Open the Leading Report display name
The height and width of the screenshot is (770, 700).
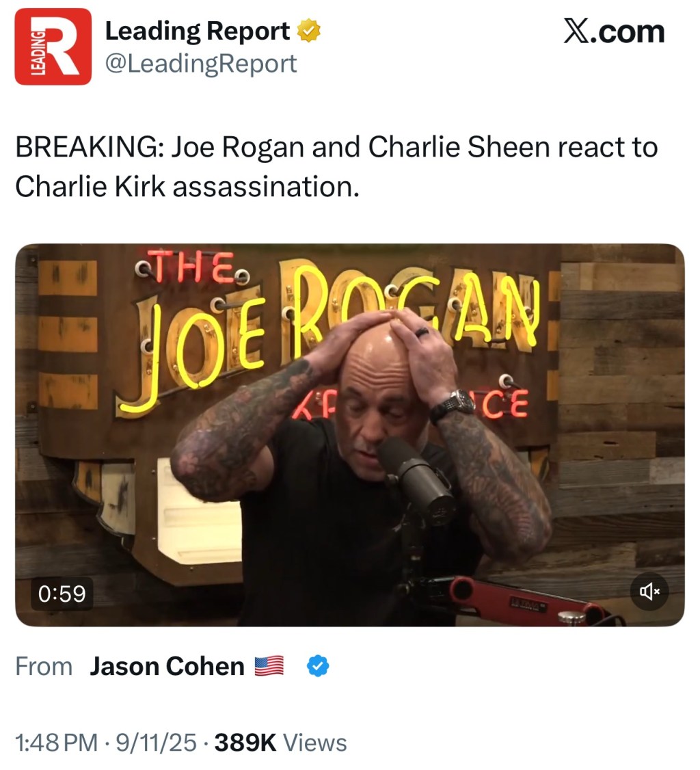(198, 31)
